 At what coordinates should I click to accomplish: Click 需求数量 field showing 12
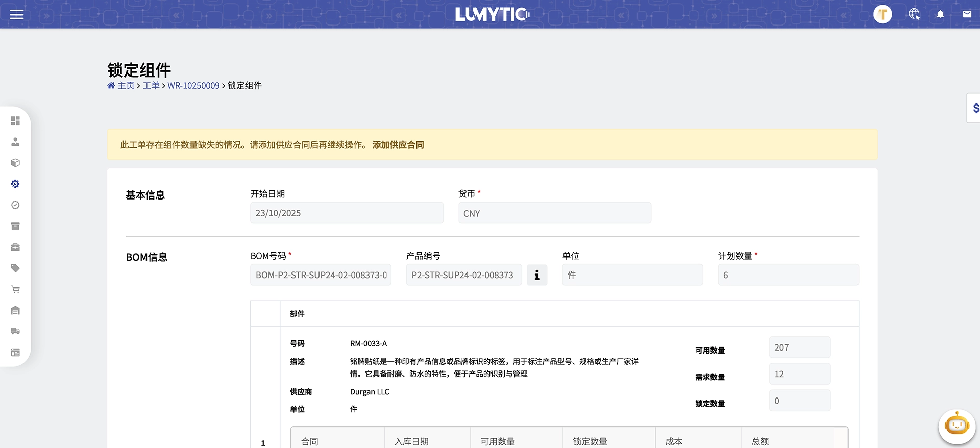tap(800, 374)
